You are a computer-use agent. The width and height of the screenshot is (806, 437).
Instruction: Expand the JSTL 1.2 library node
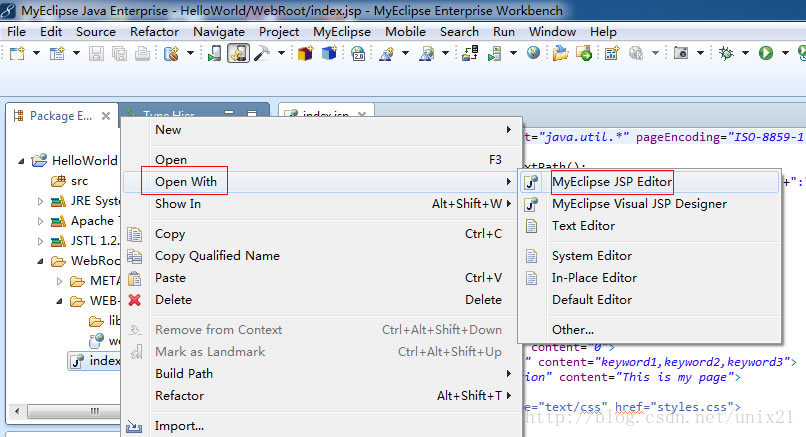point(40,241)
